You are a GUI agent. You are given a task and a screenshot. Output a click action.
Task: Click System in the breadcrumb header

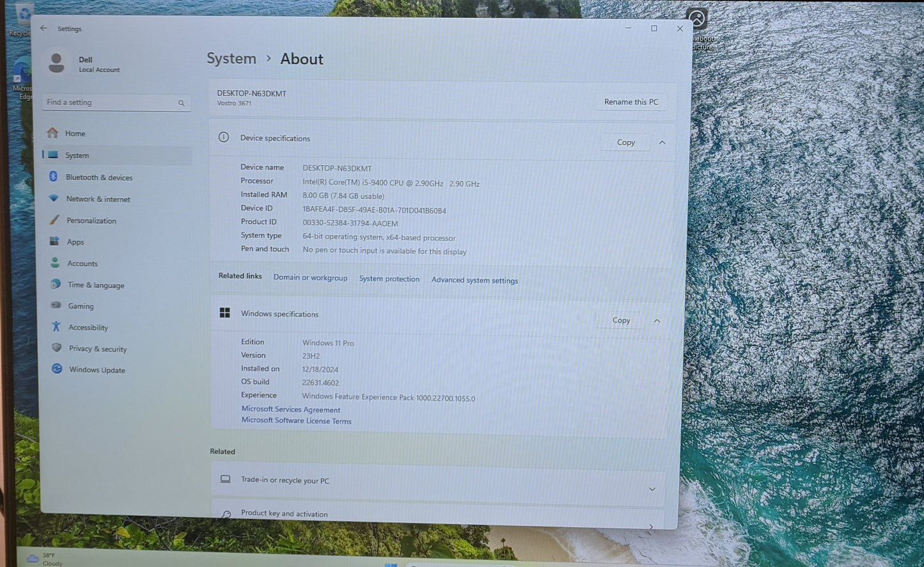pyautogui.click(x=231, y=58)
